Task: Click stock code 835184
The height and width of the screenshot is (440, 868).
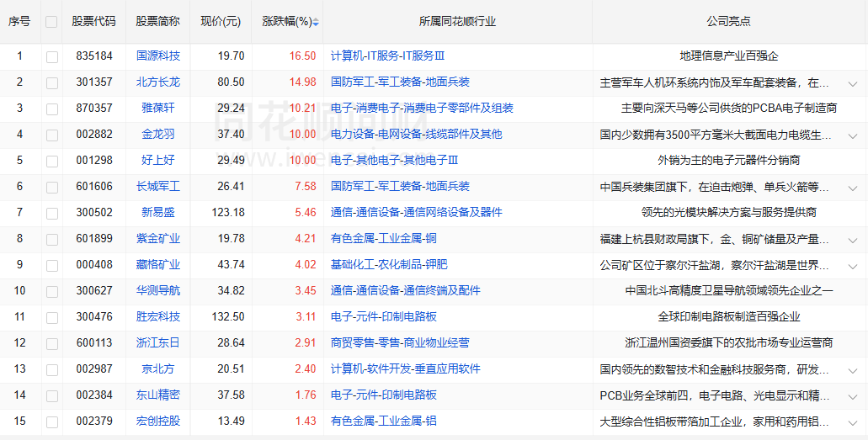Action: click(94, 56)
